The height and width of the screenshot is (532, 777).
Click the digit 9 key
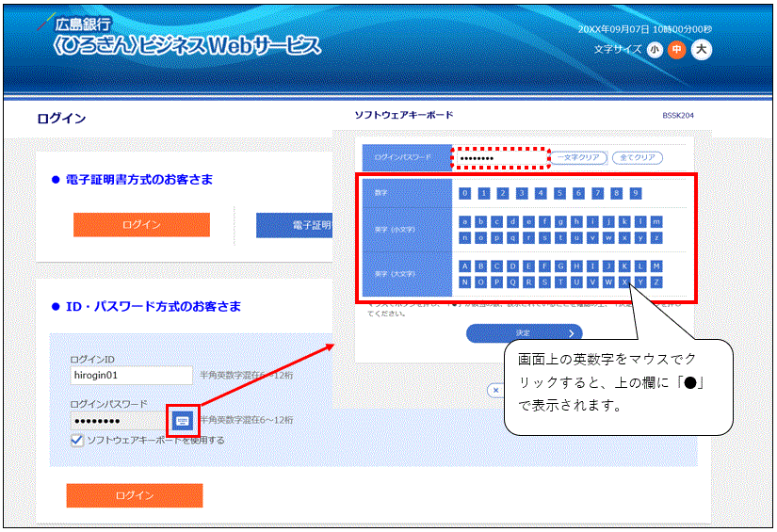click(x=636, y=193)
